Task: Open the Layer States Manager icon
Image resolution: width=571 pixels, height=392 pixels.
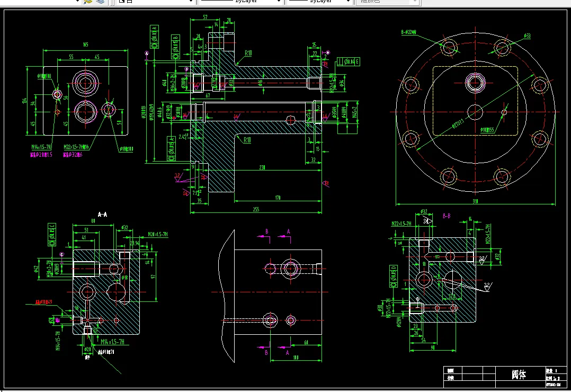Action: coord(100,2)
